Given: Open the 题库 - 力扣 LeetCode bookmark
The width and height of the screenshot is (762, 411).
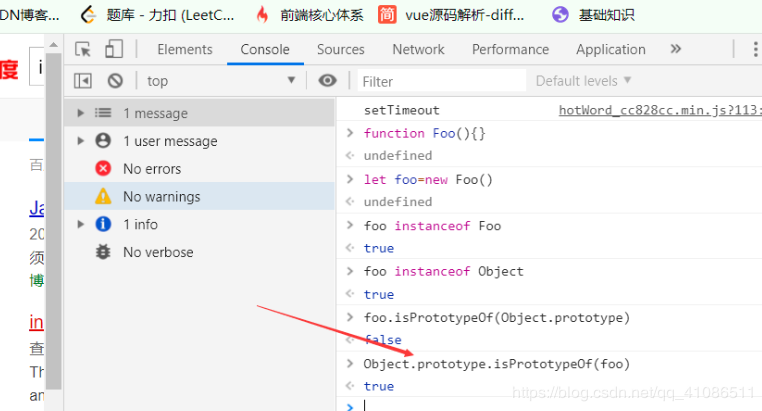Looking at the screenshot, I should [157, 15].
